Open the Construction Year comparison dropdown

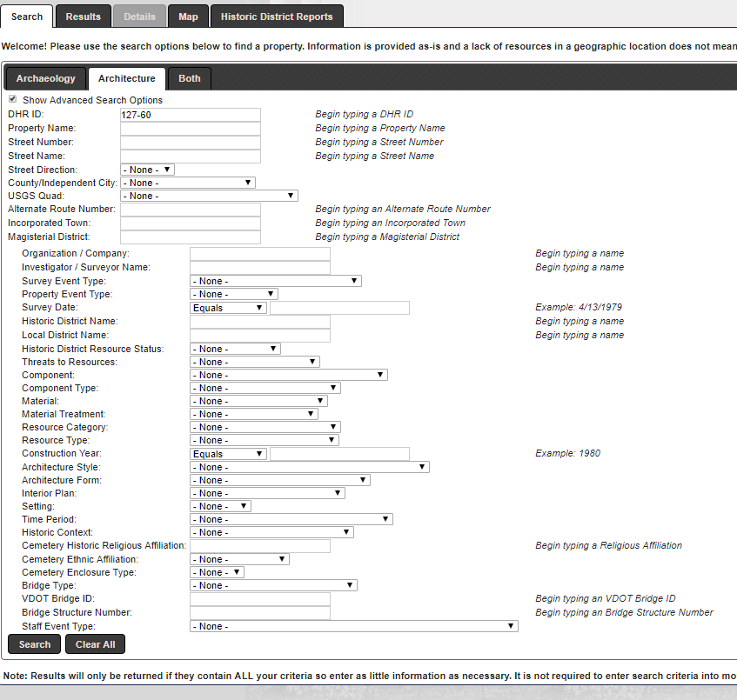pos(229,454)
